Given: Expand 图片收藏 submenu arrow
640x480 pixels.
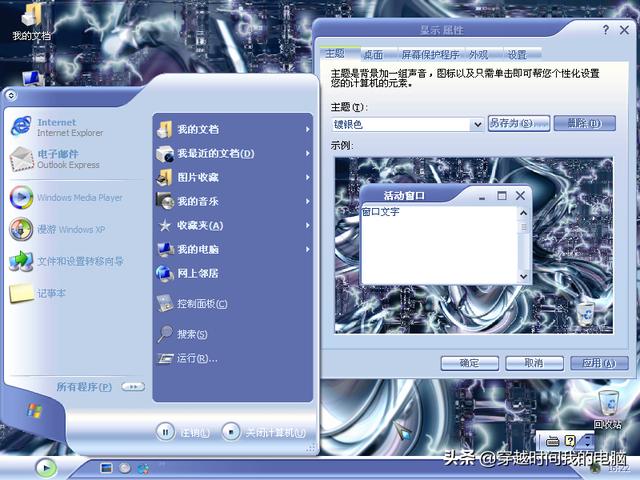Looking at the screenshot, I should click(x=308, y=177).
